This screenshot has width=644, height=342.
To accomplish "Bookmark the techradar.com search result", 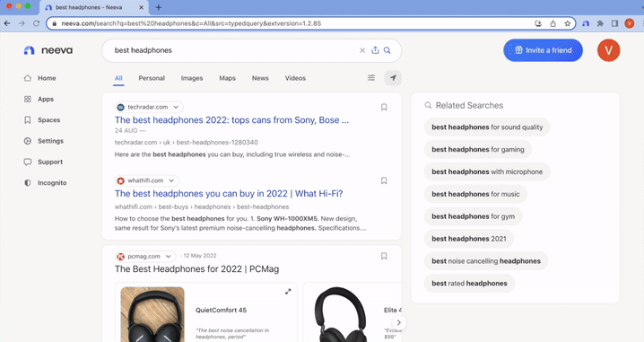I will pos(384,108).
